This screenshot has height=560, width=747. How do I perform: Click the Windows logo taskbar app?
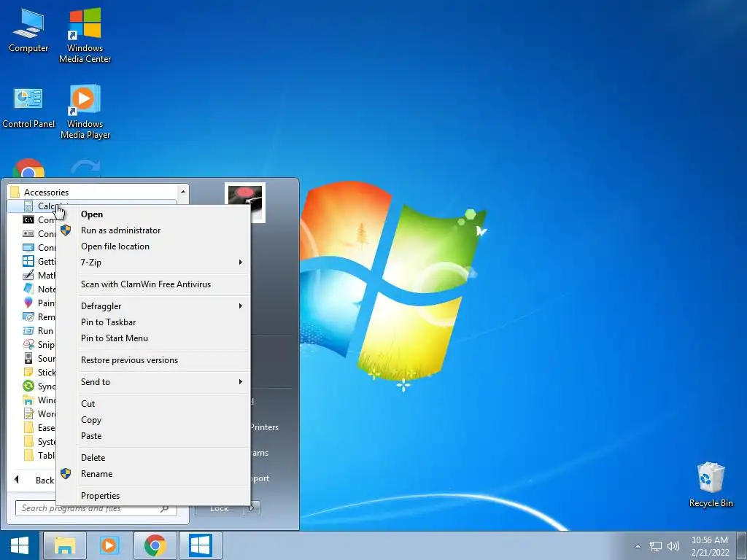pyautogui.click(x=200, y=545)
